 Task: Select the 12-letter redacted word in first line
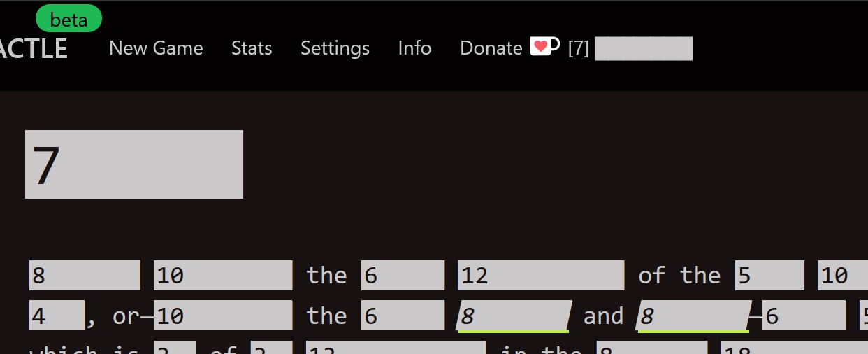coord(541,276)
